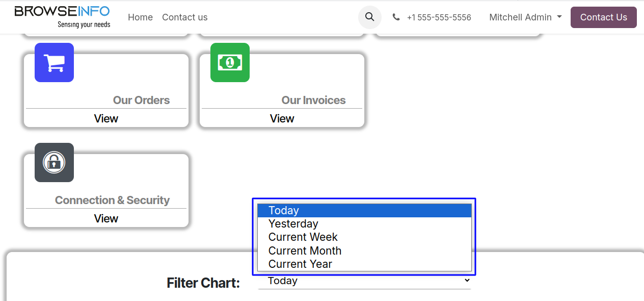This screenshot has width=644, height=301.
Task: View Connection & Security card
Action: point(106,218)
